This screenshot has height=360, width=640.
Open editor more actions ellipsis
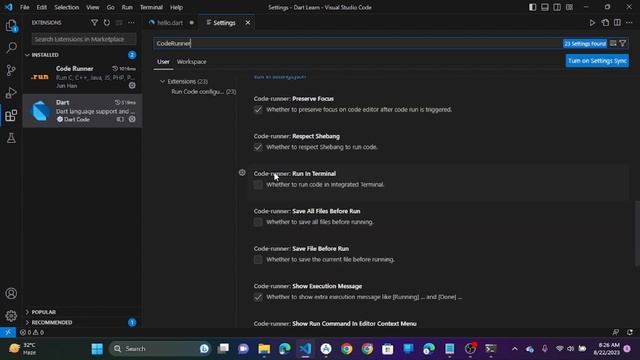[x=629, y=23]
